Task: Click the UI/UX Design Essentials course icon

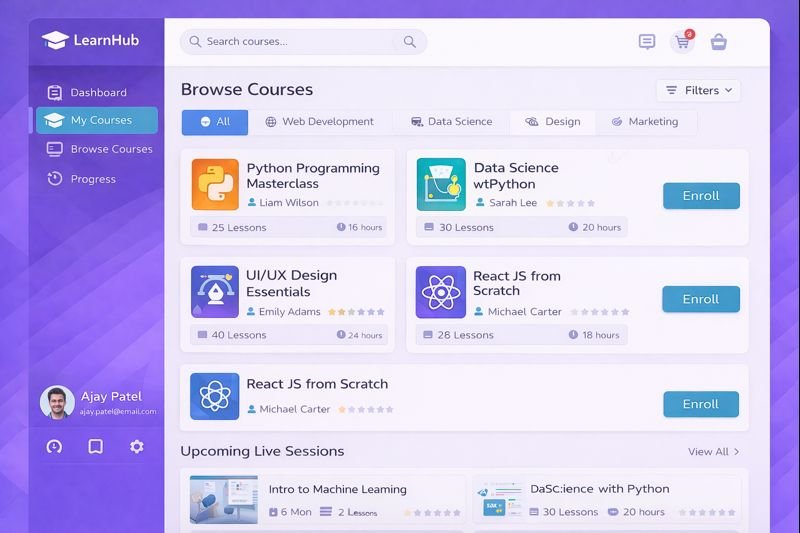Action: point(215,292)
